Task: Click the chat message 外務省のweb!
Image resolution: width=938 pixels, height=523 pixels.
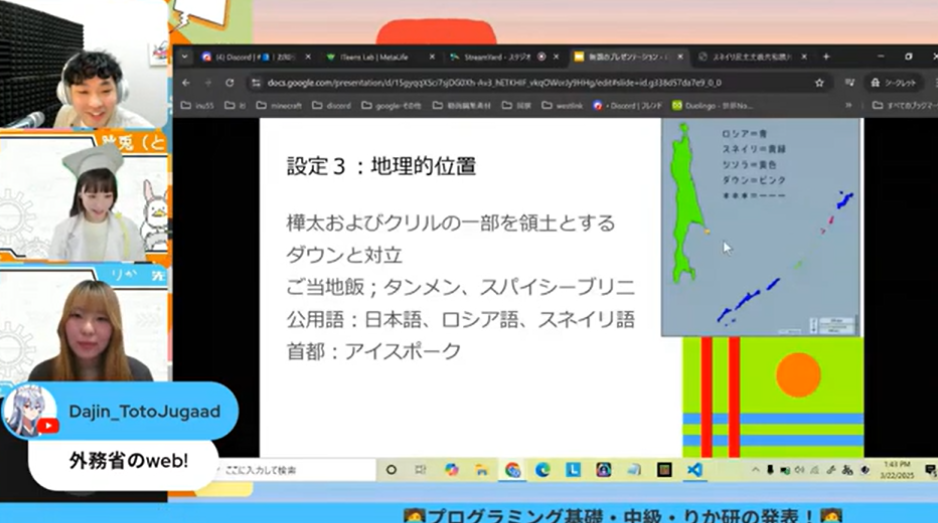Action: pos(129,461)
